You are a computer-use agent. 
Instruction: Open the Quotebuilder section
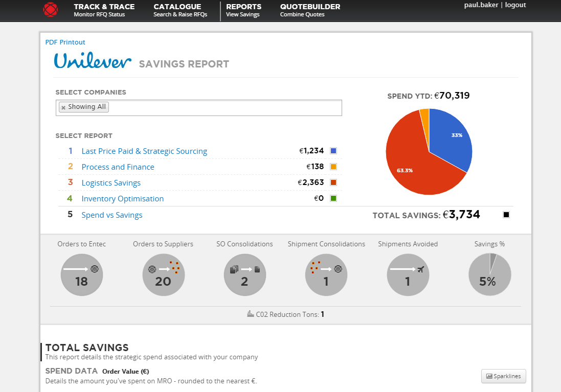[x=310, y=10]
